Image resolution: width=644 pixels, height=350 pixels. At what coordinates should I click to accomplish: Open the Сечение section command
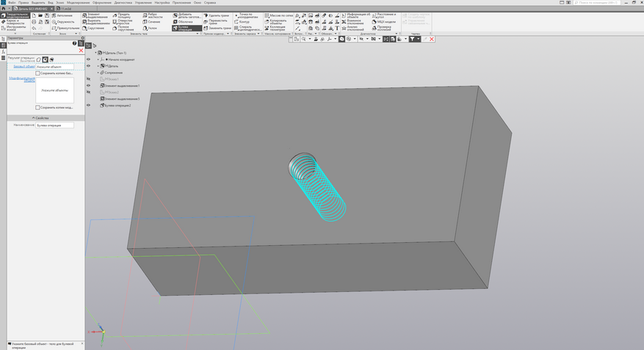click(152, 22)
